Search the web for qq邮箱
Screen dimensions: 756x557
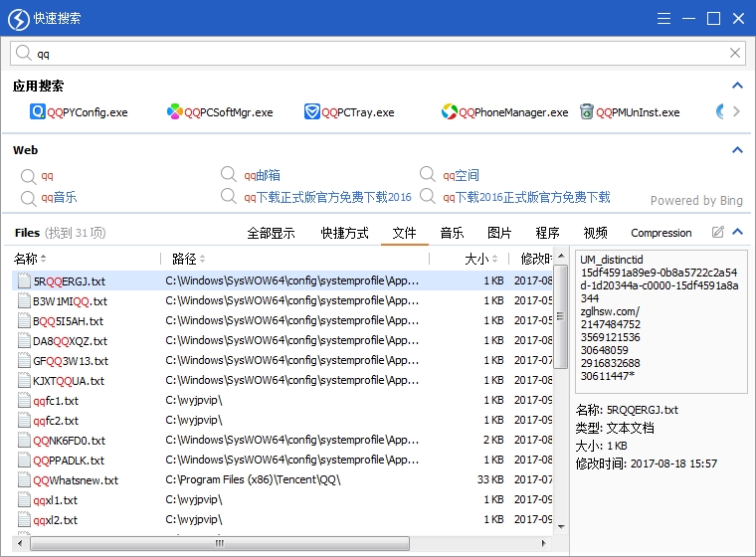point(262,176)
